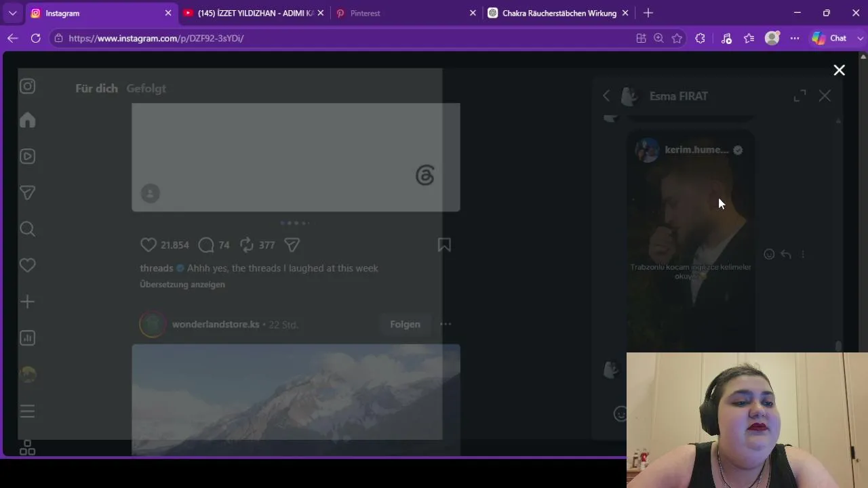This screenshot has width=868, height=488.
Task: Switch to the Gefolgt feed tab
Action: (x=146, y=88)
